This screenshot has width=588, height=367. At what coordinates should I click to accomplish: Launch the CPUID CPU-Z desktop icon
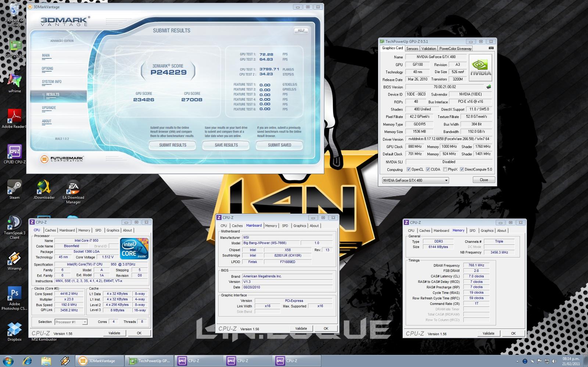pyautogui.click(x=15, y=154)
